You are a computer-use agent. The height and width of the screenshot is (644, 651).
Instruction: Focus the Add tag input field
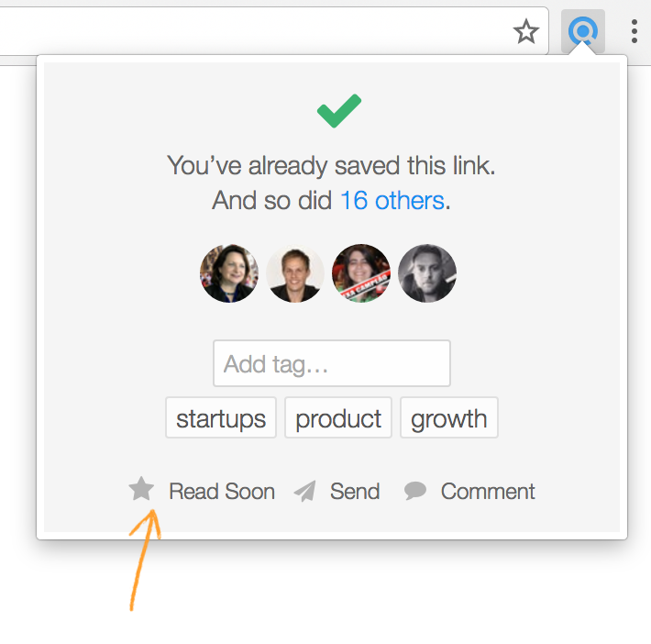click(x=332, y=363)
